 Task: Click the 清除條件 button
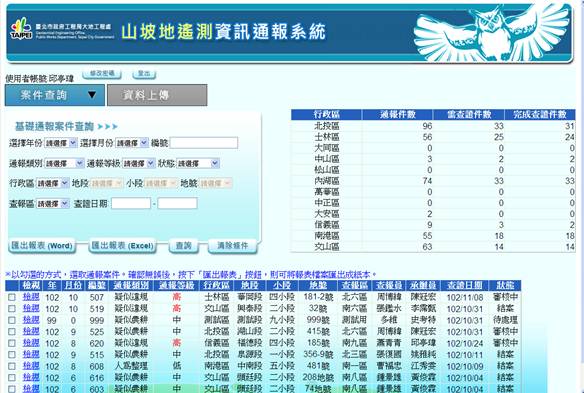click(232, 246)
